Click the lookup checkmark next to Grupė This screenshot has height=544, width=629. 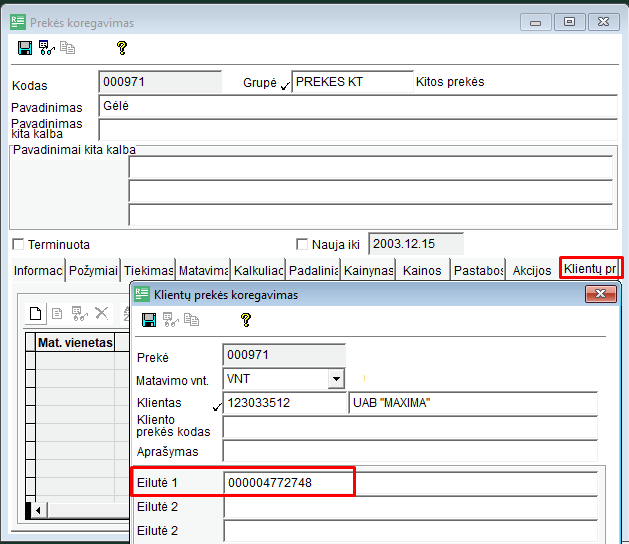[x=285, y=84]
